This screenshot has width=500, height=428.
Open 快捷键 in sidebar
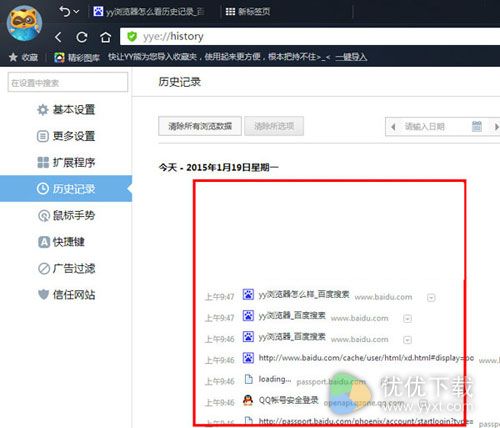(x=61, y=242)
